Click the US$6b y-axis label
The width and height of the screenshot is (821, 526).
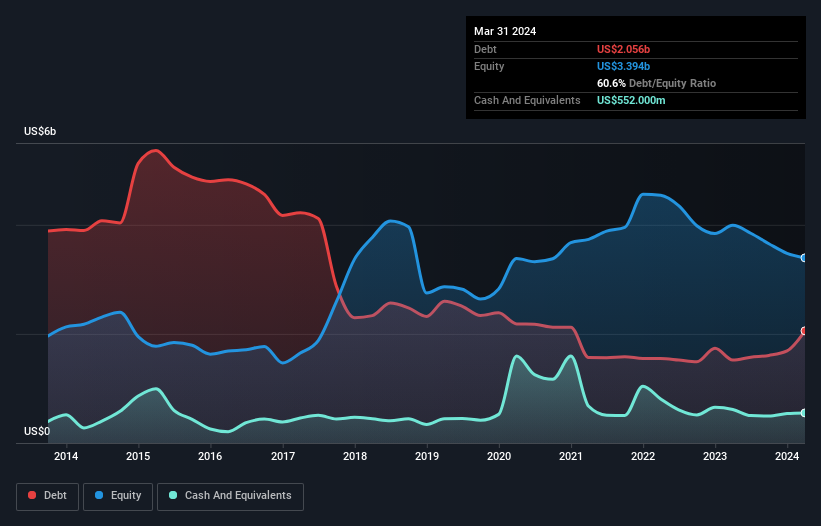pos(40,131)
